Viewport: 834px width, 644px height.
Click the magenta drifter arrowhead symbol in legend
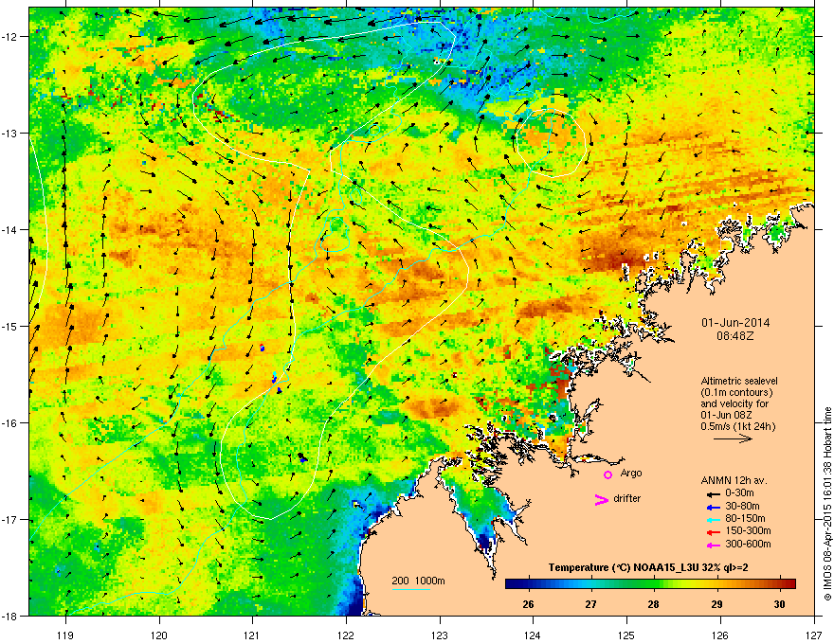[x=602, y=499]
